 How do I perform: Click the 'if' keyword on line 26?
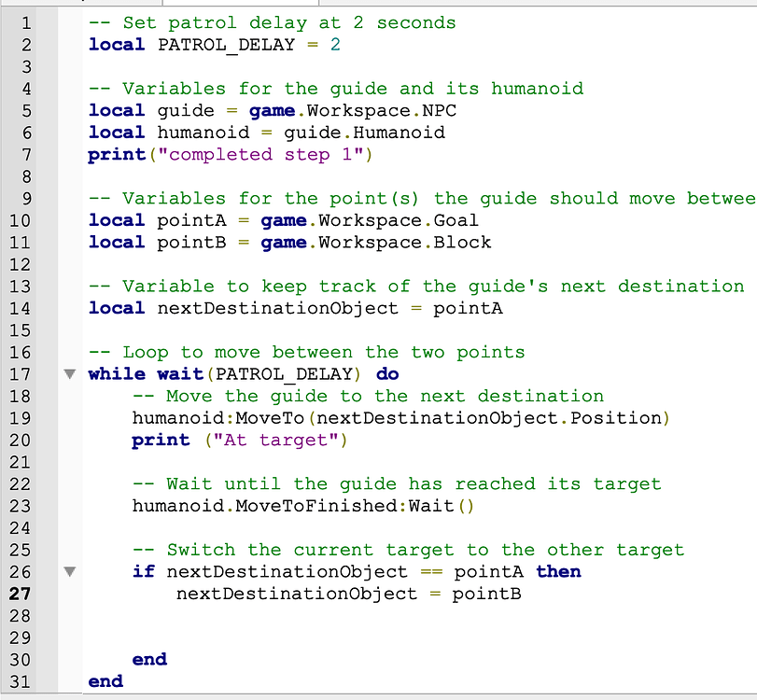pos(144,571)
